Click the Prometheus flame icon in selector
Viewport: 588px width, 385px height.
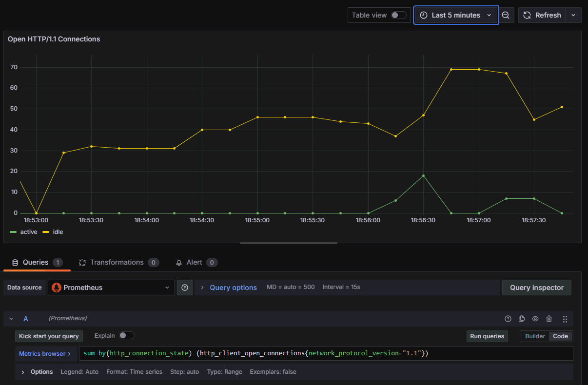tap(56, 287)
